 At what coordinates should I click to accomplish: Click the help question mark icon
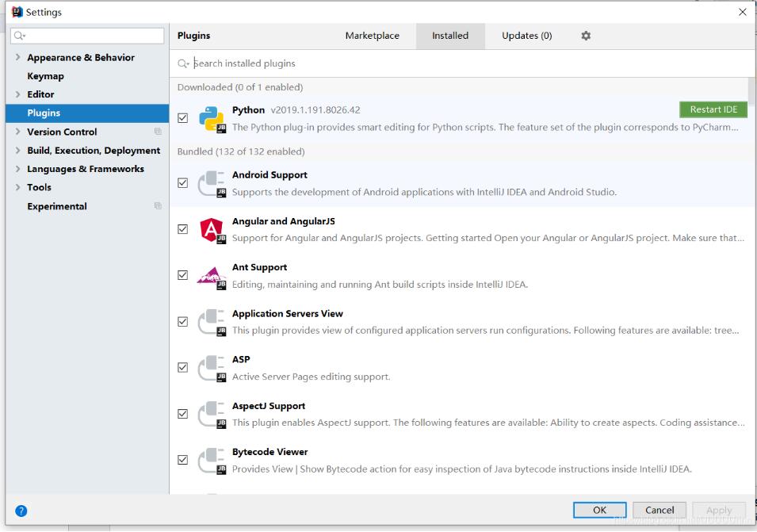21,511
